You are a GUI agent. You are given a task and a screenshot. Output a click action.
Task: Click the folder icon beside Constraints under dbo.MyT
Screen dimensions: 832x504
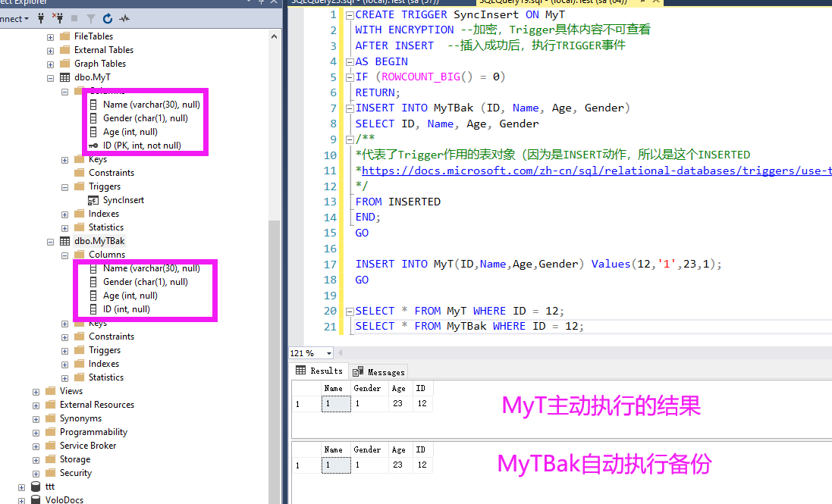[80, 173]
